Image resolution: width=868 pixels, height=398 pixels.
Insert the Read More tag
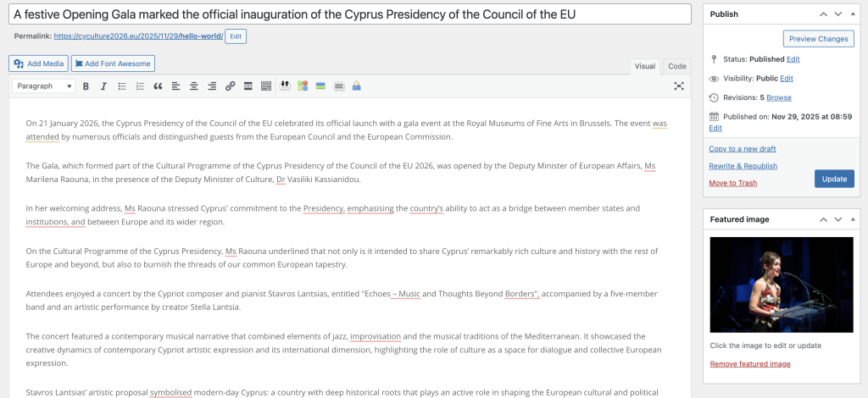click(248, 86)
